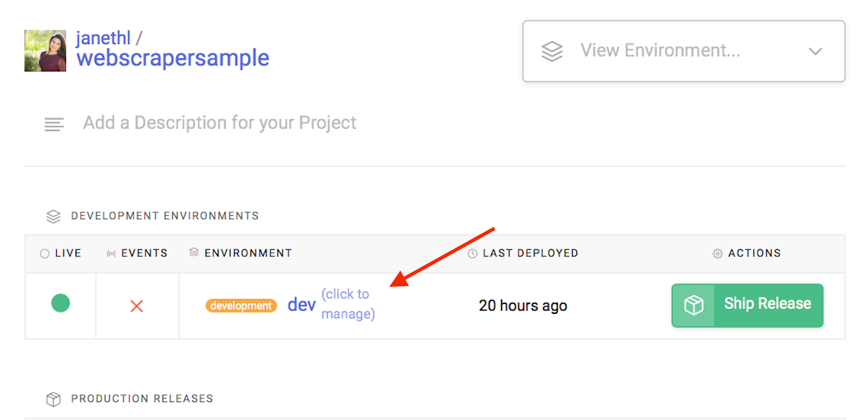Click the Actions gear icon
The image size is (868, 420).
tap(717, 253)
